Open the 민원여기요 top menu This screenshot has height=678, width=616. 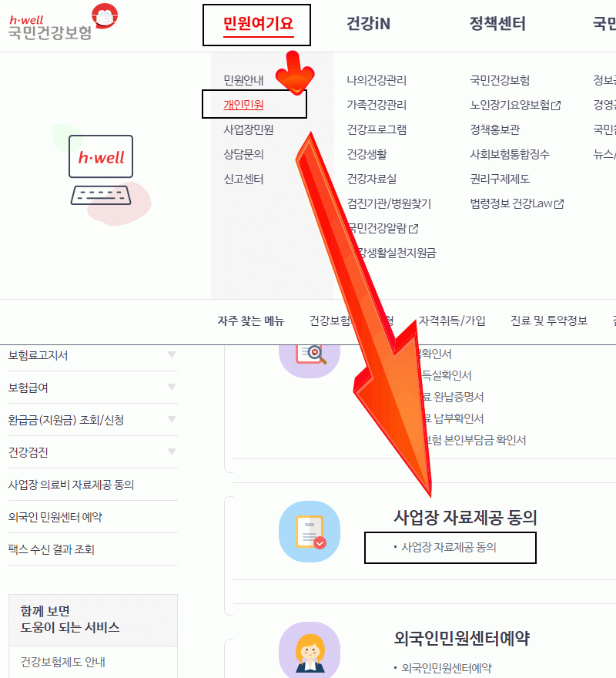258,23
